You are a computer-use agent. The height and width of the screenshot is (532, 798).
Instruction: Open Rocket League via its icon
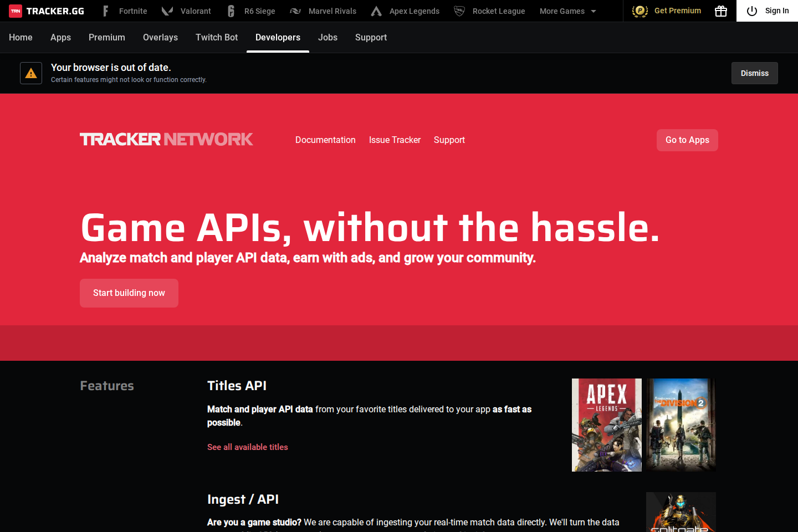(x=459, y=11)
